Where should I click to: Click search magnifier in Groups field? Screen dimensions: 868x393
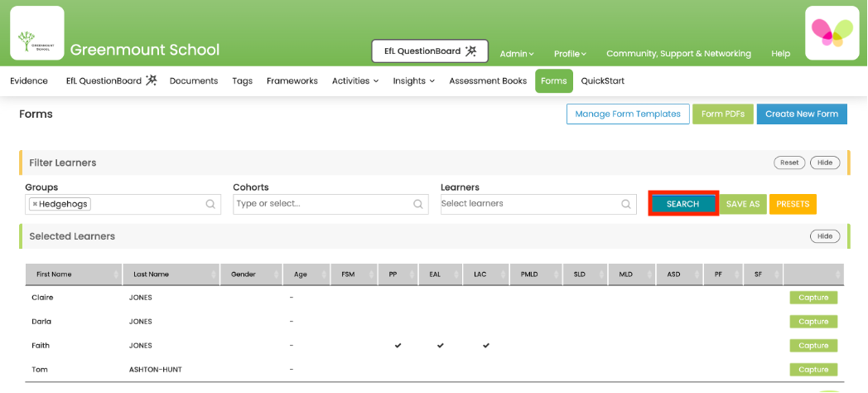point(210,204)
